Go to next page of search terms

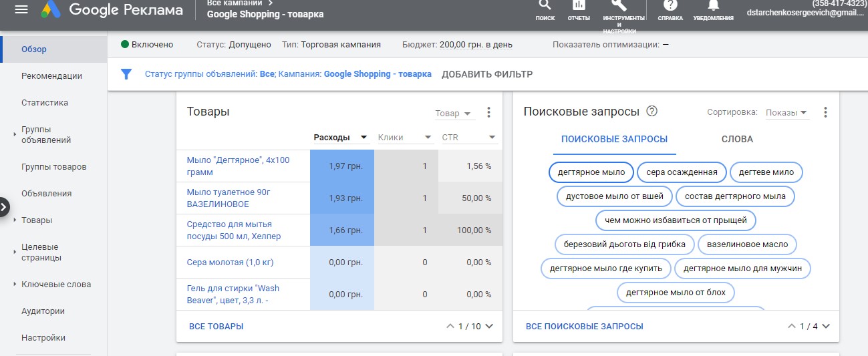(x=826, y=327)
